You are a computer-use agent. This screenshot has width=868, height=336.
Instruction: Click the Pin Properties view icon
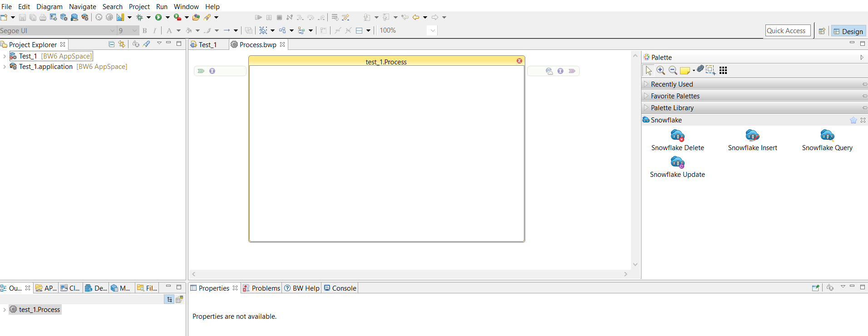click(x=815, y=287)
